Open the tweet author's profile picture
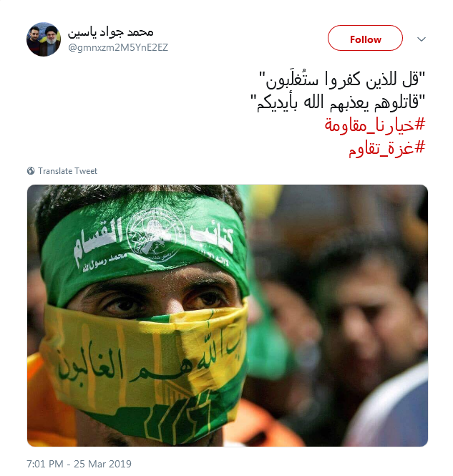This screenshot has height=476, width=453. pyautogui.click(x=44, y=39)
